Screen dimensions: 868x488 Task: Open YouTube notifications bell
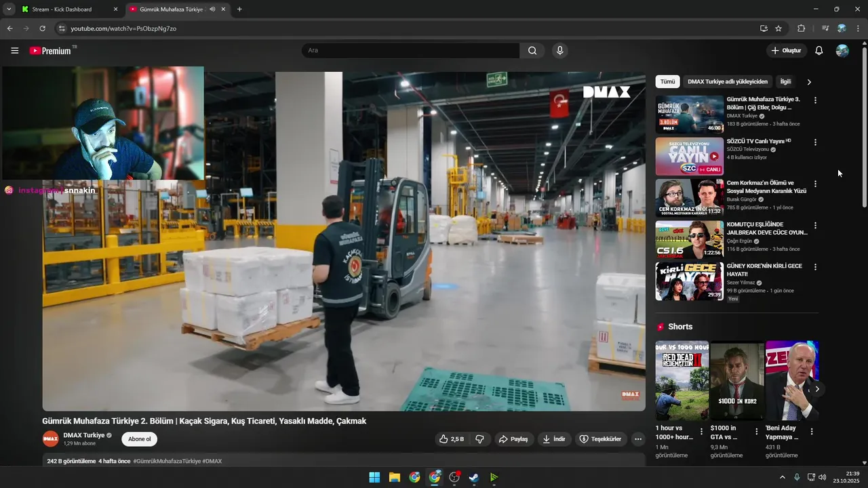point(819,51)
